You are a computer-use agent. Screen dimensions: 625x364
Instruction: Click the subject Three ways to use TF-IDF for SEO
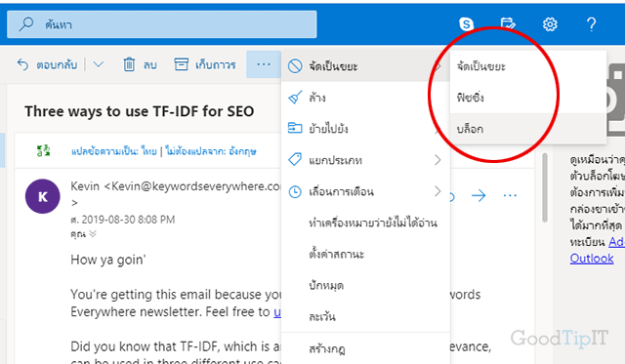(139, 111)
